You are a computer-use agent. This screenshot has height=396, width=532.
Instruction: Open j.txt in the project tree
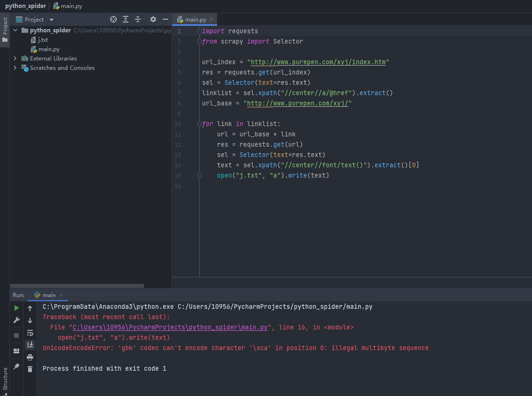pos(43,40)
